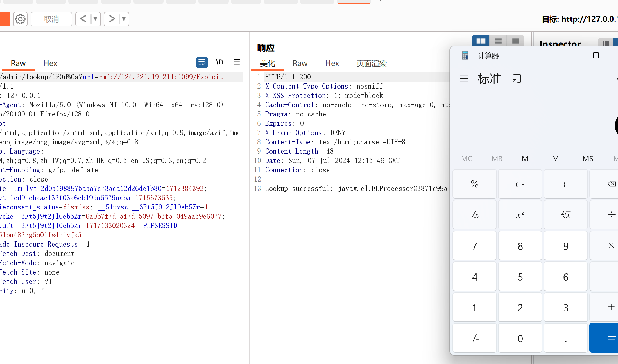Viewport: 618px width, 364px height.
Task: Switch to combined tabbed layout view
Action: coord(516,41)
